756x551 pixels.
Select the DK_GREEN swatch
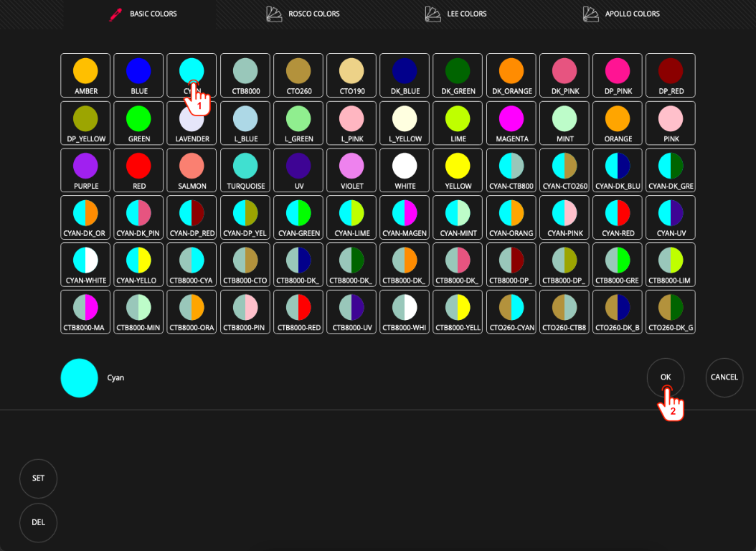click(x=458, y=75)
